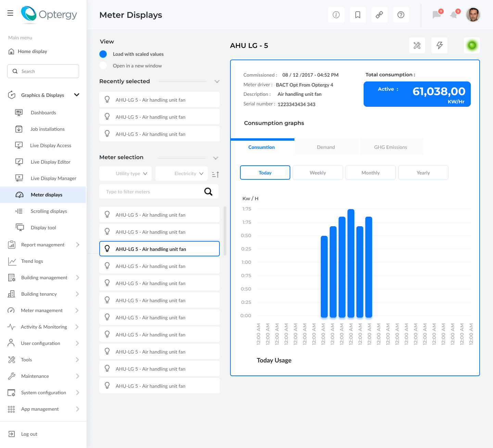Open the Electricity dropdown
Screen dimensions: 493x448
[181, 174]
